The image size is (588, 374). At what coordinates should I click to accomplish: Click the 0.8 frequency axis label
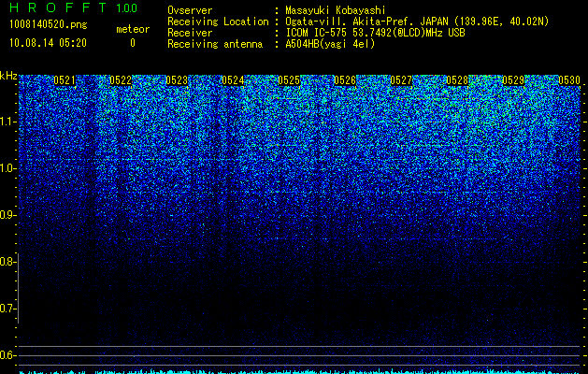pos(7,262)
